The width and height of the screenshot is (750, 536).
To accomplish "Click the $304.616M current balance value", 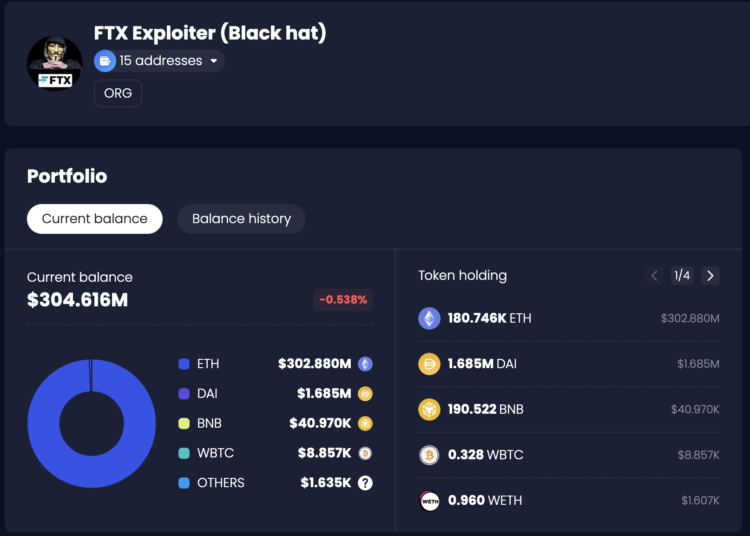I will pyautogui.click(x=77, y=300).
